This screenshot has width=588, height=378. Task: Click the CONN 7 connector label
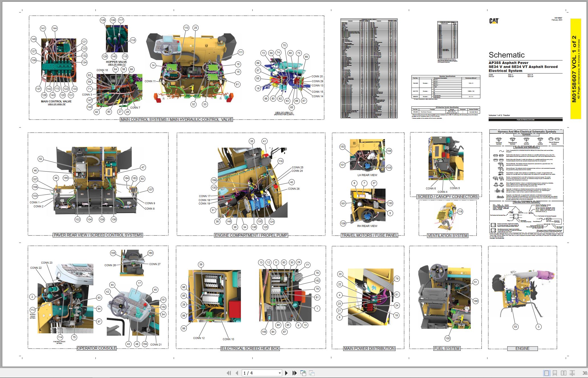135,108
